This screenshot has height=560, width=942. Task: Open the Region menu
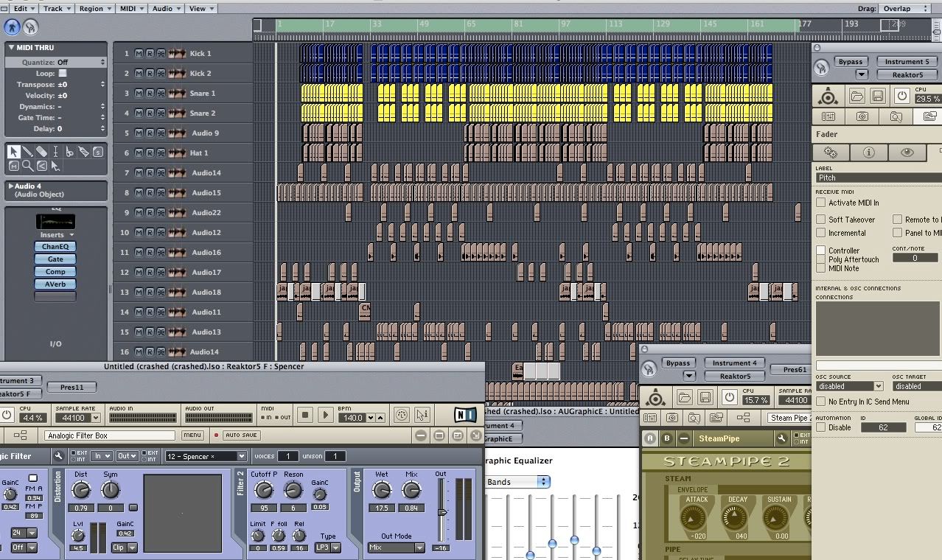pyautogui.click(x=95, y=8)
